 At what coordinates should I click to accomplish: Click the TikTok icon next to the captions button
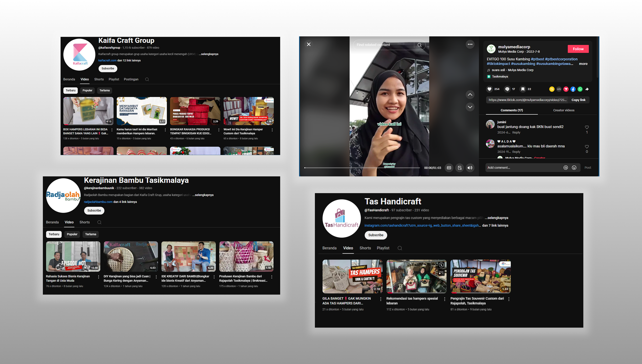[x=460, y=168]
